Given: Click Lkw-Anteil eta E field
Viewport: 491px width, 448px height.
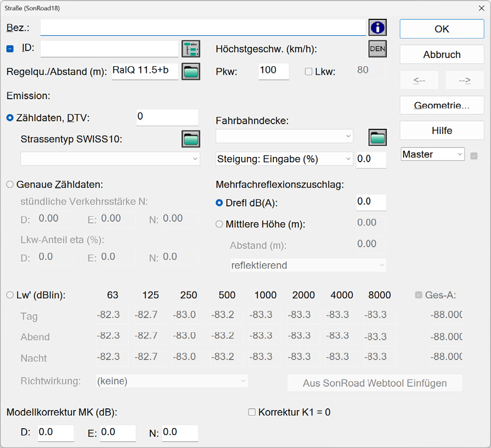Looking at the screenshot, I should (x=118, y=258).
